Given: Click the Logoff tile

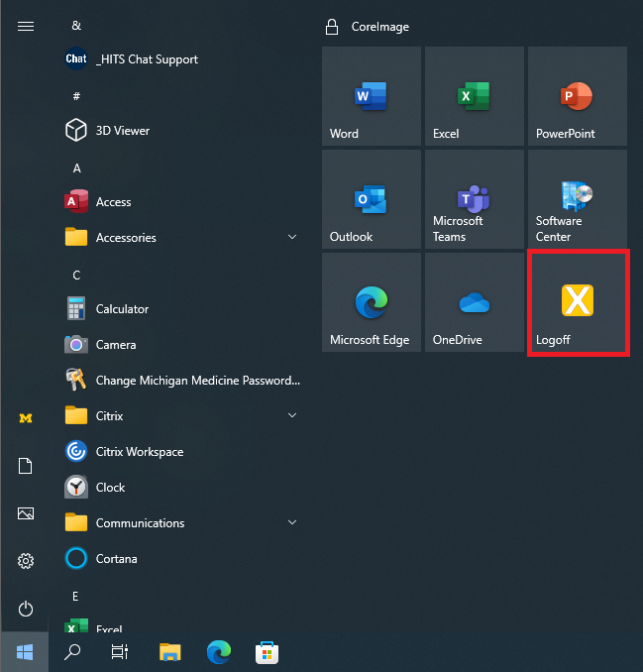Looking at the screenshot, I should click(x=577, y=302).
